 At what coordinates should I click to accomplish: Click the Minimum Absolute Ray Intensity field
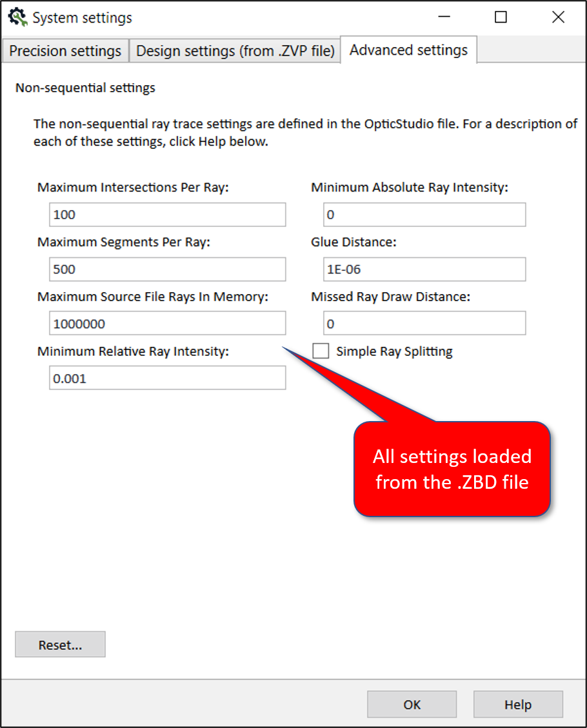coord(424,215)
